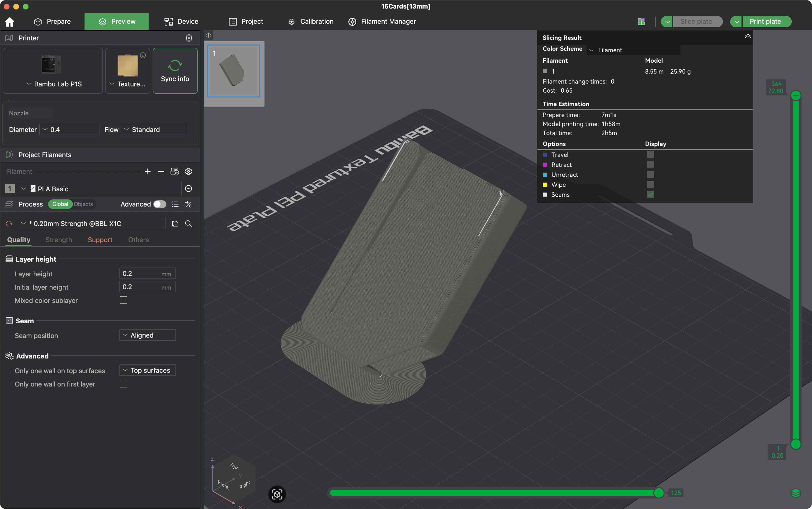The width and height of the screenshot is (812, 509).
Task: Collapse the left sidebar panel
Action: point(208,35)
